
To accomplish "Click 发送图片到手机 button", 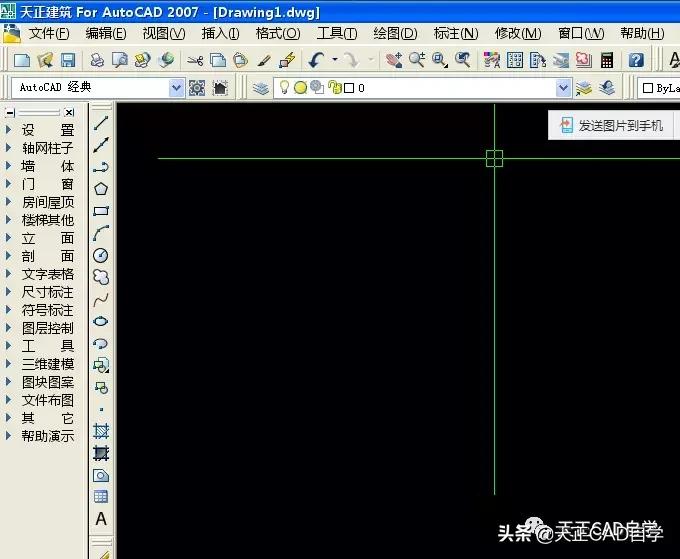I will click(x=611, y=125).
